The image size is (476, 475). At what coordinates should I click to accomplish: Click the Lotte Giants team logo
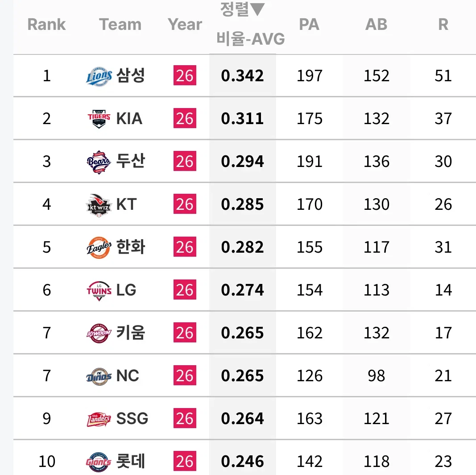coord(99,462)
